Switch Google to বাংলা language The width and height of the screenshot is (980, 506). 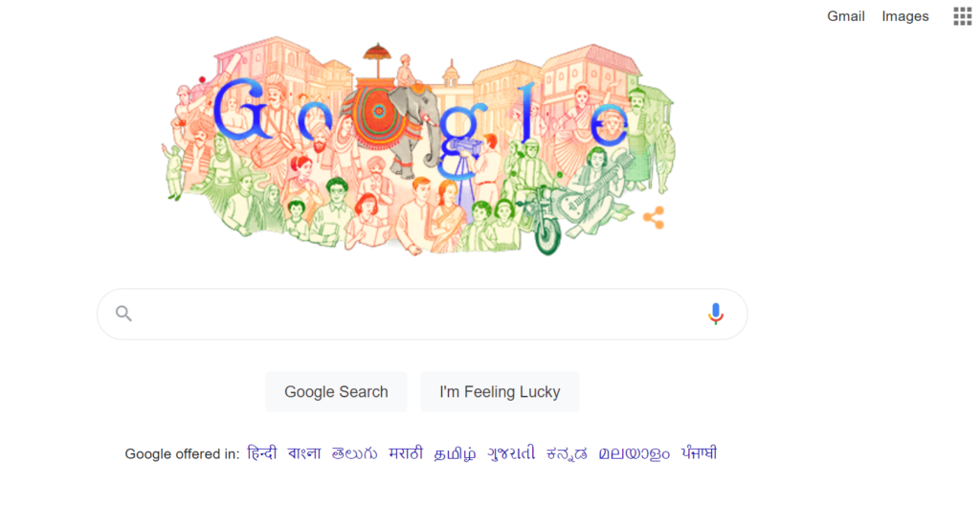(304, 452)
